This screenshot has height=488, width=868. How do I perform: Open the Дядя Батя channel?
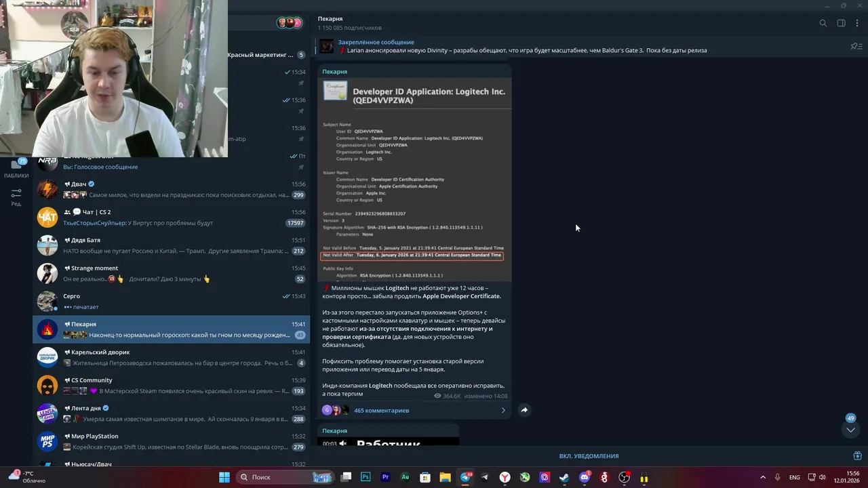pyautogui.click(x=172, y=245)
